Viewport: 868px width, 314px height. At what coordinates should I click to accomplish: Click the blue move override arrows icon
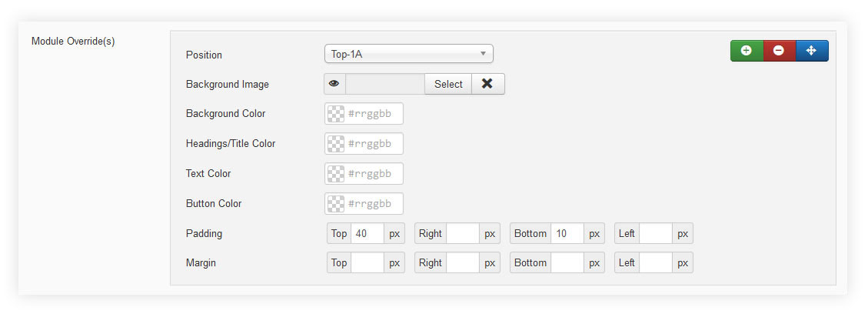point(811,51)
